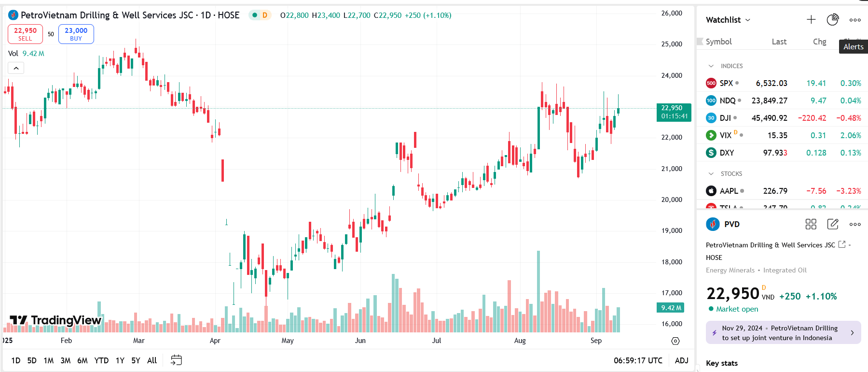Click the VIX logo icon
The width and height of the screenshot is (868, 372).
pos(711,135)
